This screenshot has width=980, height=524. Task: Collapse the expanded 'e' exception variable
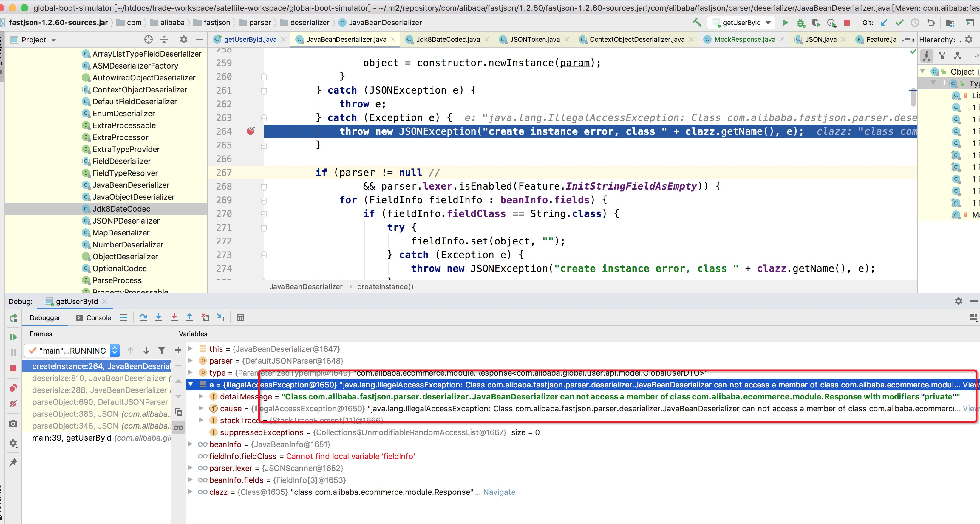[191, 385]
